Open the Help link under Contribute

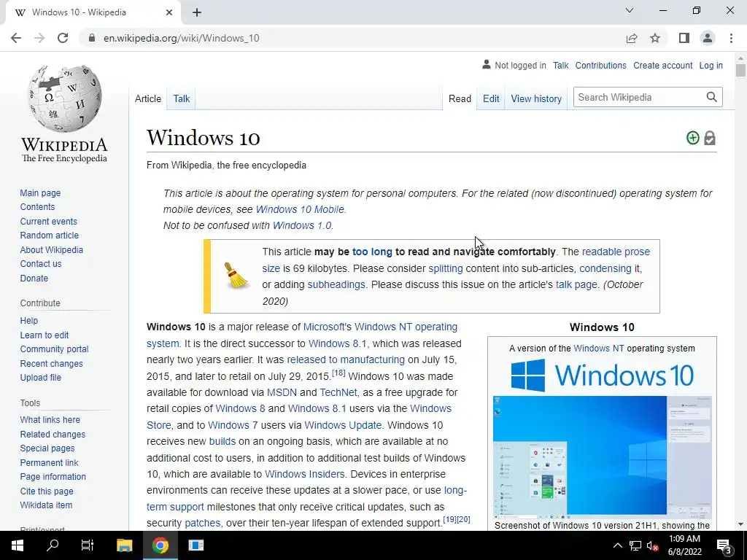tap(29, 321)
